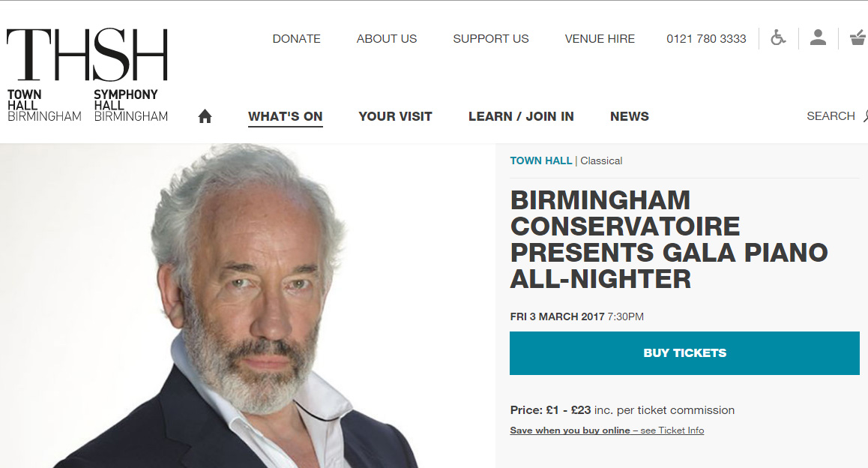
Task: Click the home icon in navigation
Action: [205, 116]
